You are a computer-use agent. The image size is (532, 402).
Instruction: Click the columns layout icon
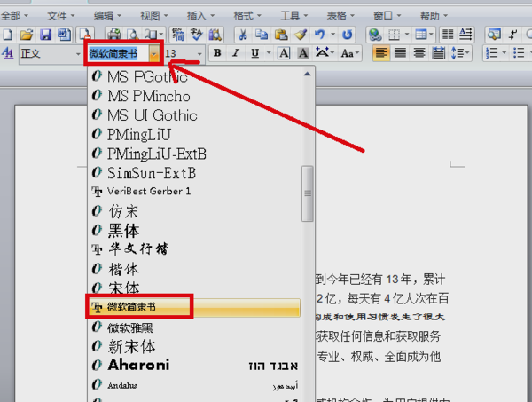pos(448,35)
